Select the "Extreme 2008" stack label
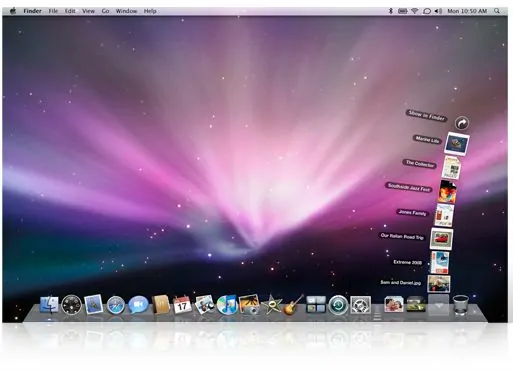The height and width of the screenshot is (371, 513). pyautogui.click(x=408, y=262)
